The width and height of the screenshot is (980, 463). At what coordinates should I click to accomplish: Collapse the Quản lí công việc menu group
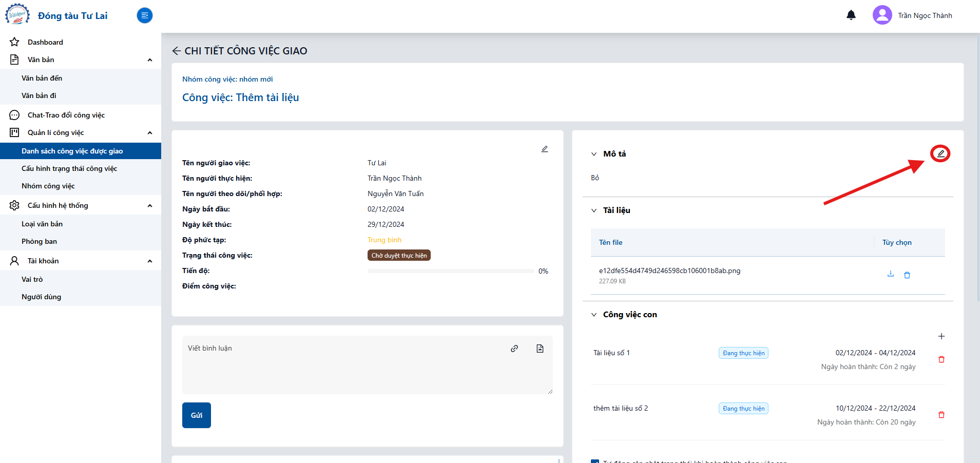coord(150,133)
